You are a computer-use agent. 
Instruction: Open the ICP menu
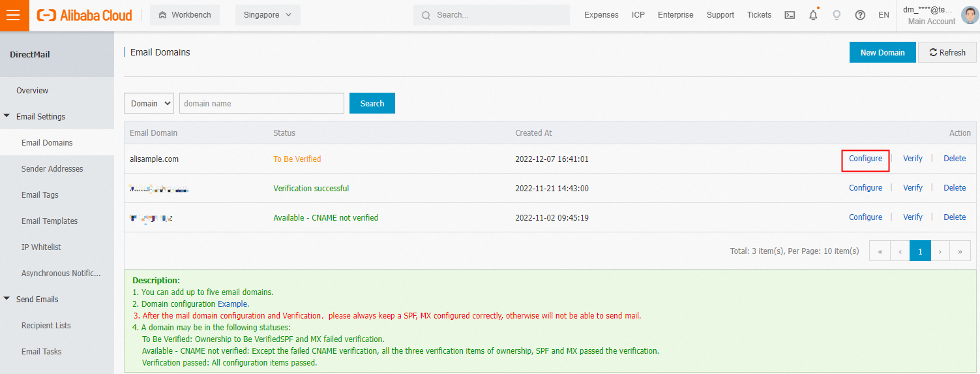click(x=638, y=15)
